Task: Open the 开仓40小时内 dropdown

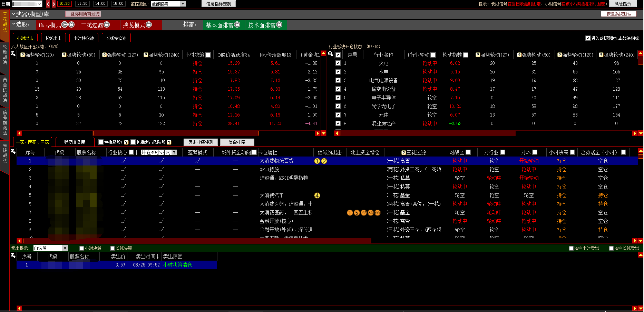Action: point(175,152)
